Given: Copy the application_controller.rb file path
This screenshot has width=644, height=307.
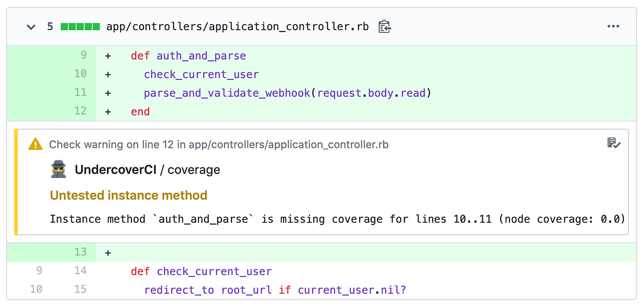Looking at the screenshot, I should [x=385, y=27].
